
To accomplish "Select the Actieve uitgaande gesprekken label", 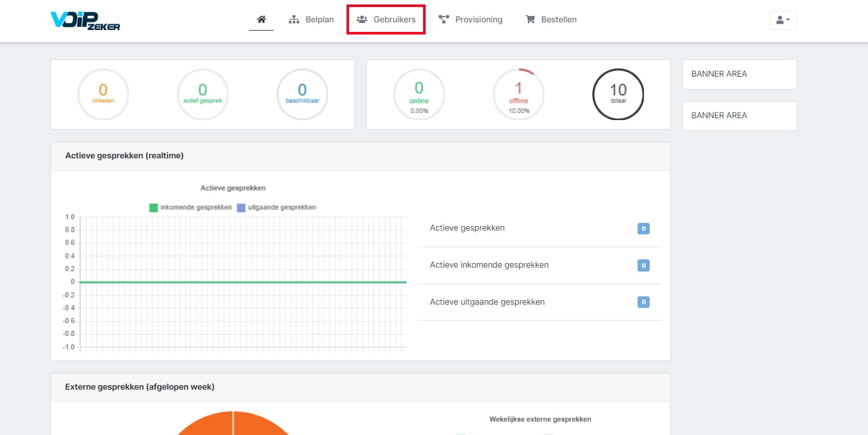I will 487,302.
